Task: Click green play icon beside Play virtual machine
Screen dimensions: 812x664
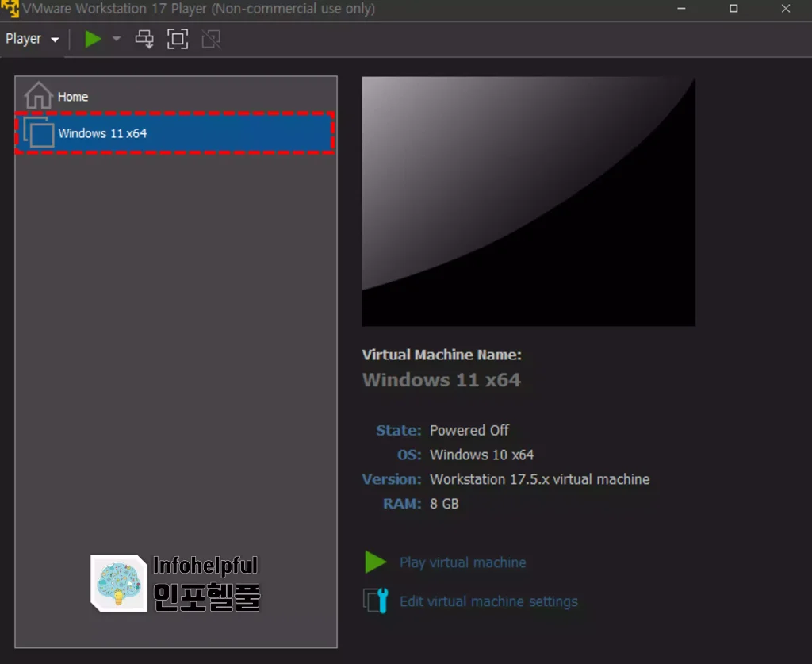Action: point(375,562)
